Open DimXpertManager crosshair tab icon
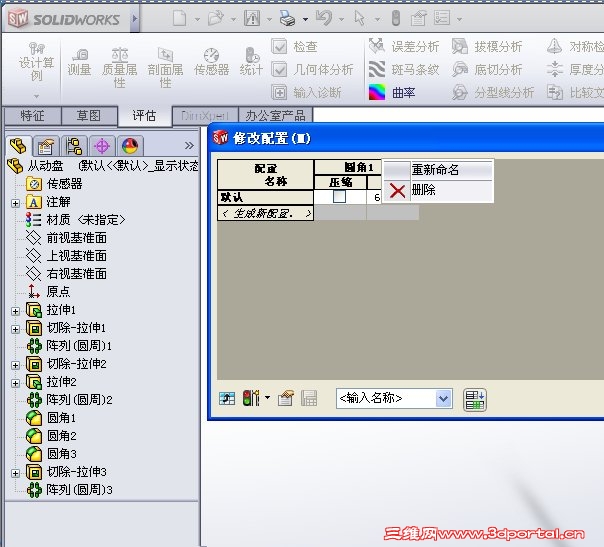Screen dimensions: 604x547 click(102, 146)
